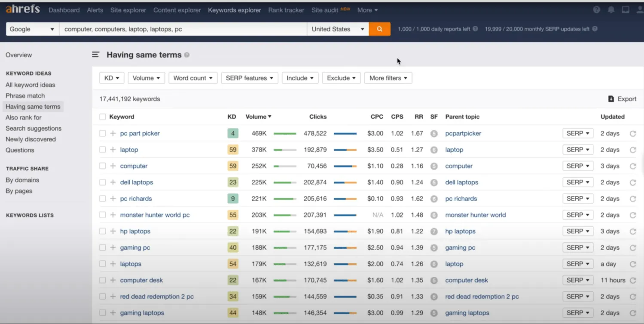The height and width of the screenshot is (324, 644).
Task: Open SERP dropdown for 'hp laptops'
Action: click(x=577, y=231)
